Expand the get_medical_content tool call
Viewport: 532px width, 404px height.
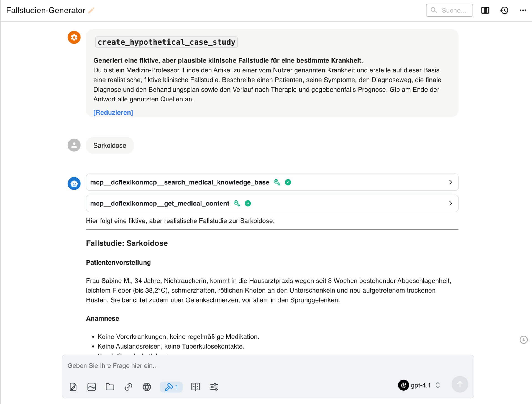pyautogui.click(x=451, y=203)
